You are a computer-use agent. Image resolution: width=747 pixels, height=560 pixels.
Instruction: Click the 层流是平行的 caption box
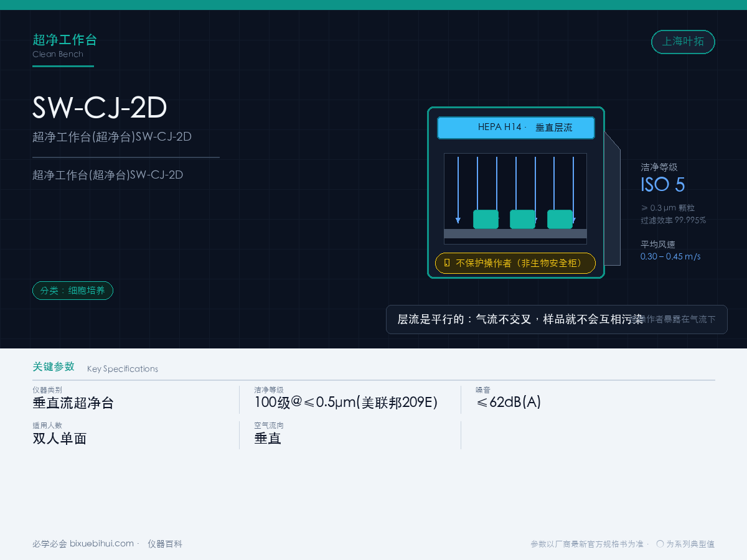[557, 319]
